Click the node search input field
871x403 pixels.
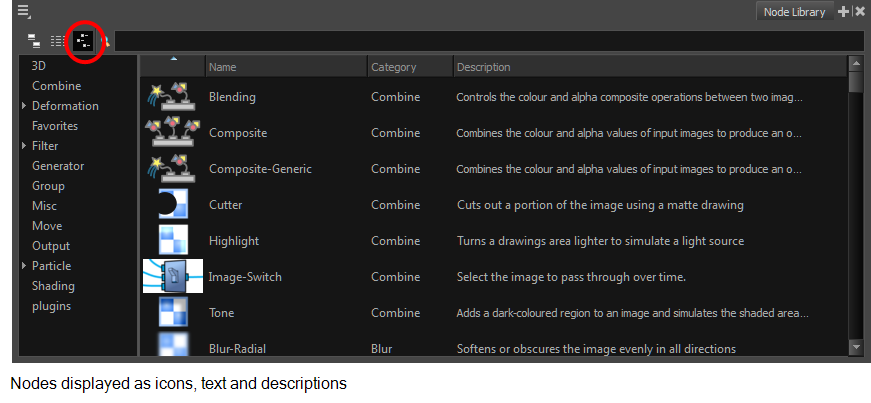tap(489, 41)
